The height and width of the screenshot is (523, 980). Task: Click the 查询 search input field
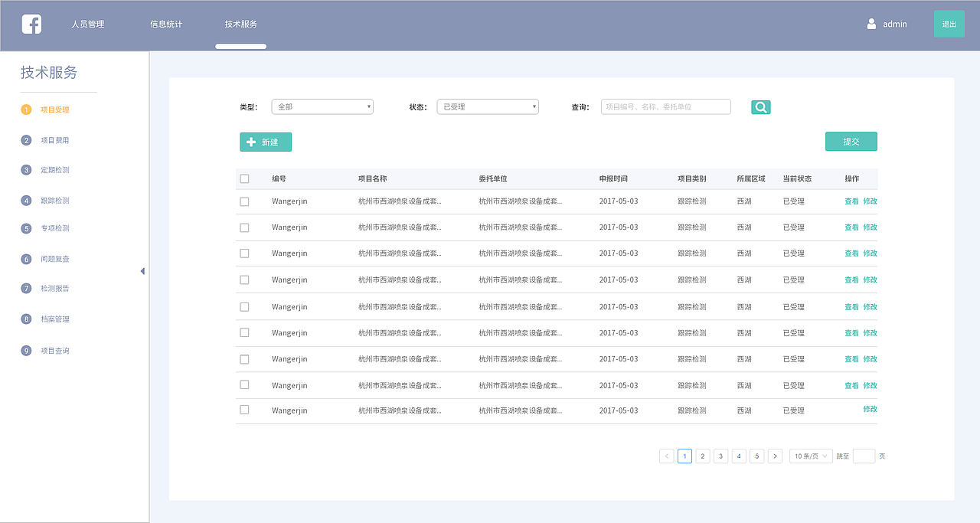point(665,106)
